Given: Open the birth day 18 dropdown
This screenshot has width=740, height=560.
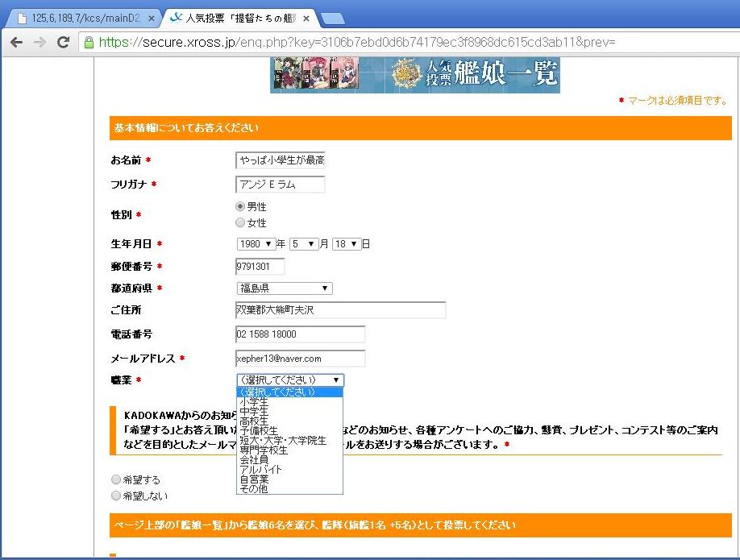Looking at the screenshot, I should [x=346, y=244].
